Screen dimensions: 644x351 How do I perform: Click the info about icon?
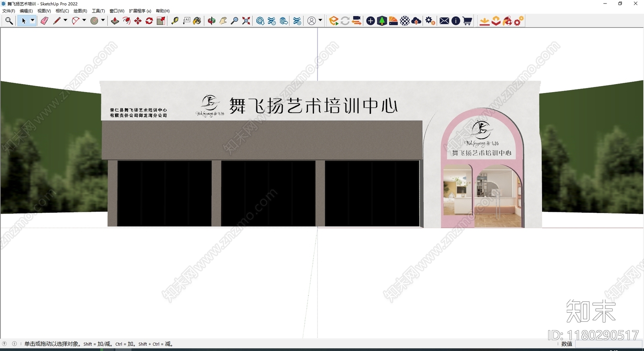point(456,21)
